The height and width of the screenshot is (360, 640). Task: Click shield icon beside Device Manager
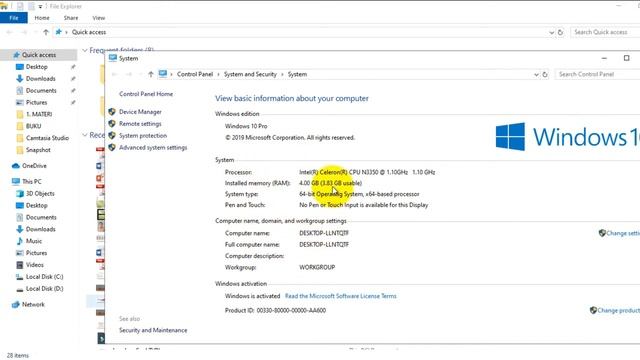[112, 111]
